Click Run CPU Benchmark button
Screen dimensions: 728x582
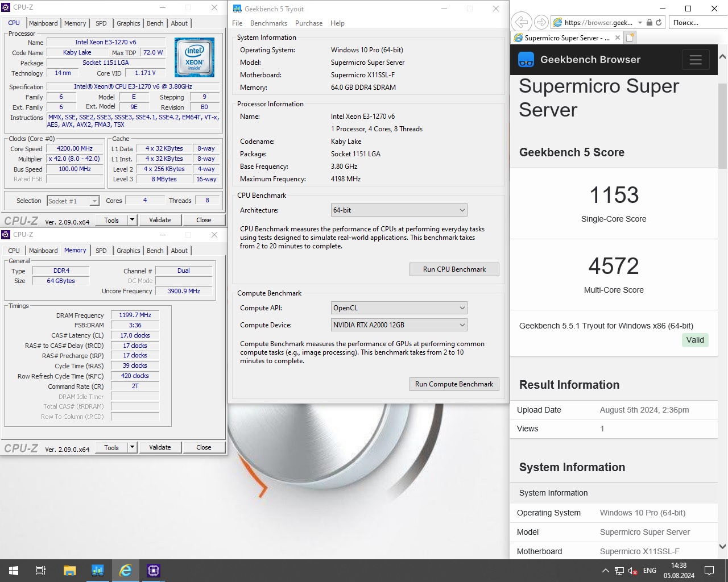pos(454,269)
